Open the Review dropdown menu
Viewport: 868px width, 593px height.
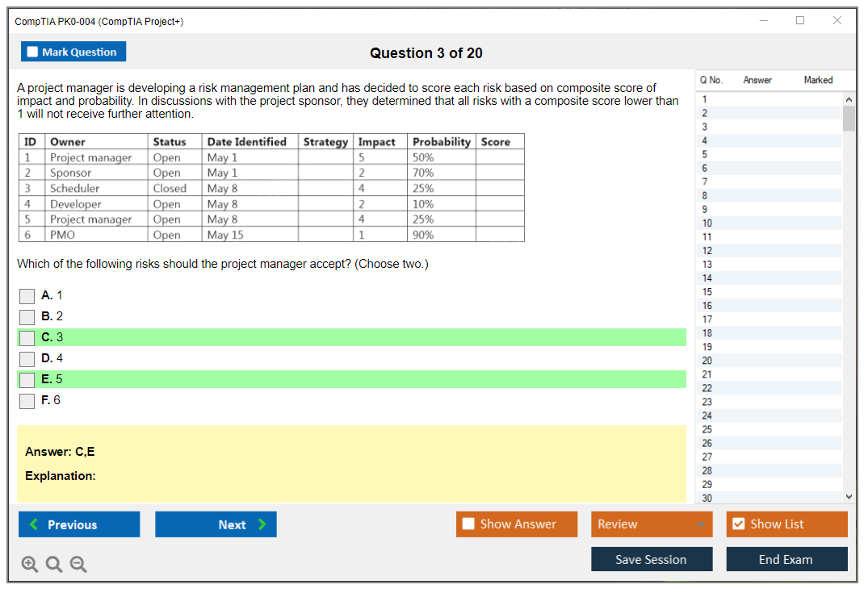tap(701, 524)
